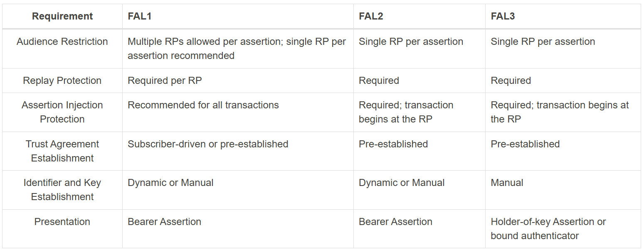Image resolution: width=644 pixels, height=252 pixels.
Task: Select the 'Required per RP' cell
Action: pyautogui.click(x=165, y=81)
